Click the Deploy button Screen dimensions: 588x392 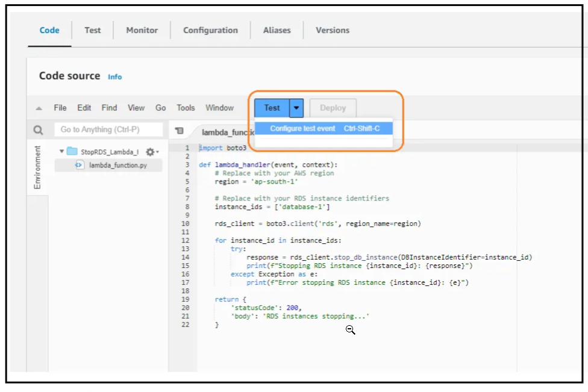coord(333,108)
